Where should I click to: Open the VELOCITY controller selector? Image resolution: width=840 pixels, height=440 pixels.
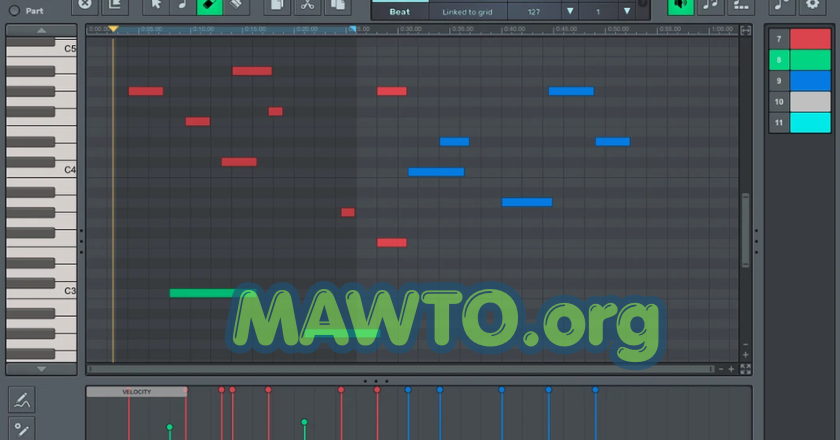coord(136,392)
